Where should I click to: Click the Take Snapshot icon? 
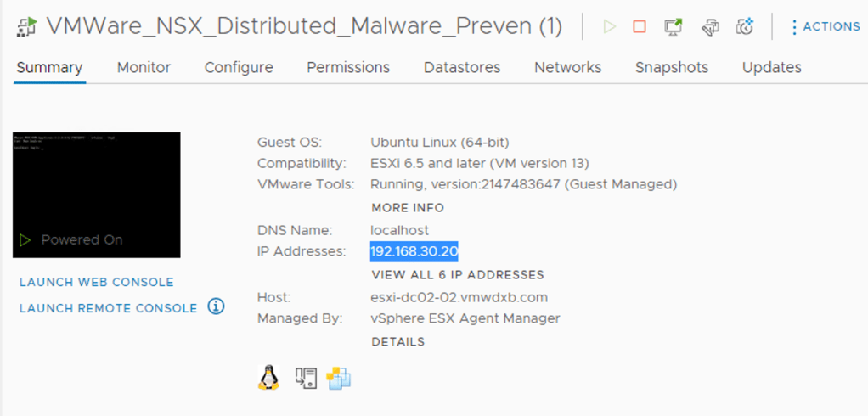(745, 27)
